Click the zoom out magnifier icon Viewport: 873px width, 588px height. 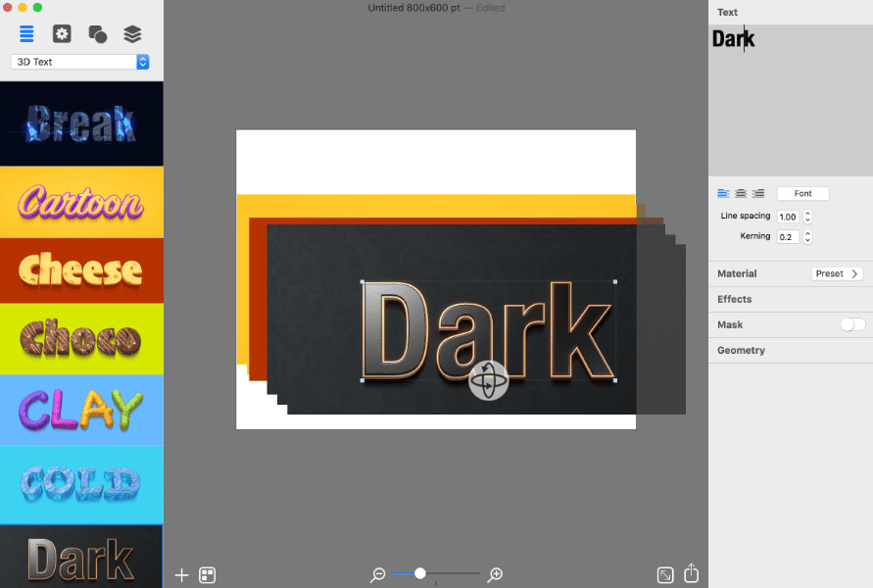click(377, 574)
